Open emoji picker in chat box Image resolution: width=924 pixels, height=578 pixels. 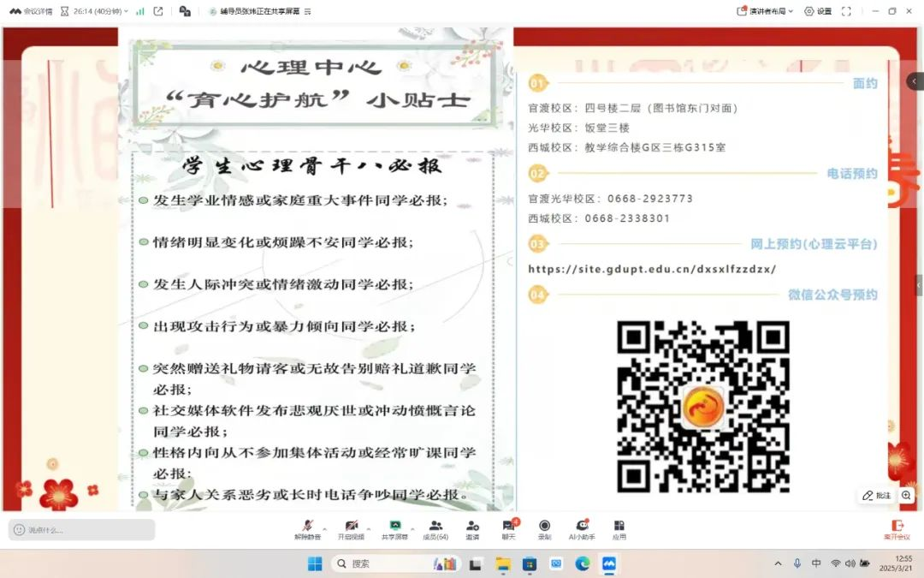19,530
